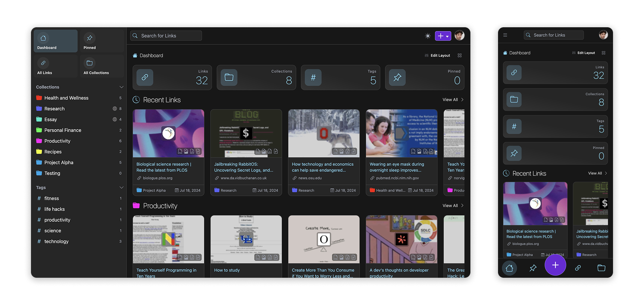Collapse the Tags section in sidebar
Screen dimensions: 644x305
[x=121, y=187]
